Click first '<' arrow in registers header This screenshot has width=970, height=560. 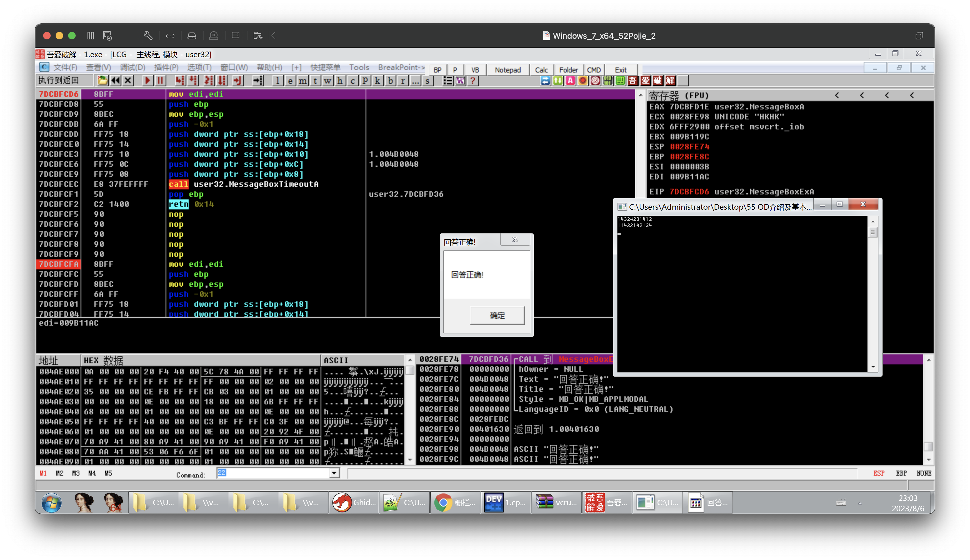[x=837, y=95]
